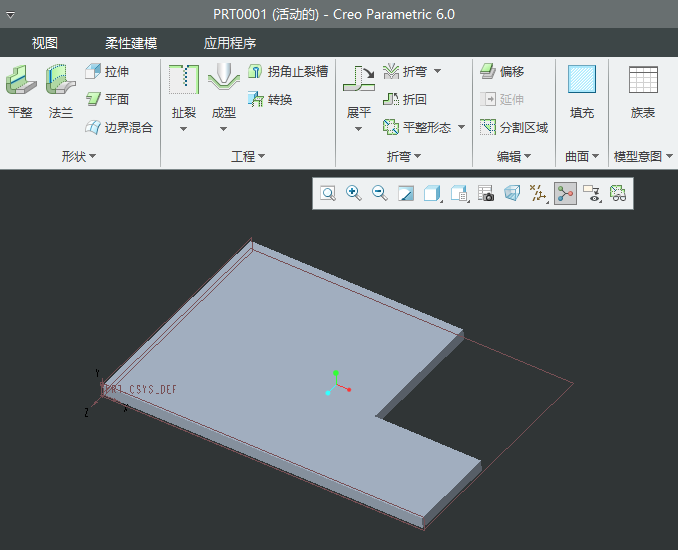678x550 pixels.
Task: Click the 展平 (Unbend) tool icon
Action: [x=359, y=79]
